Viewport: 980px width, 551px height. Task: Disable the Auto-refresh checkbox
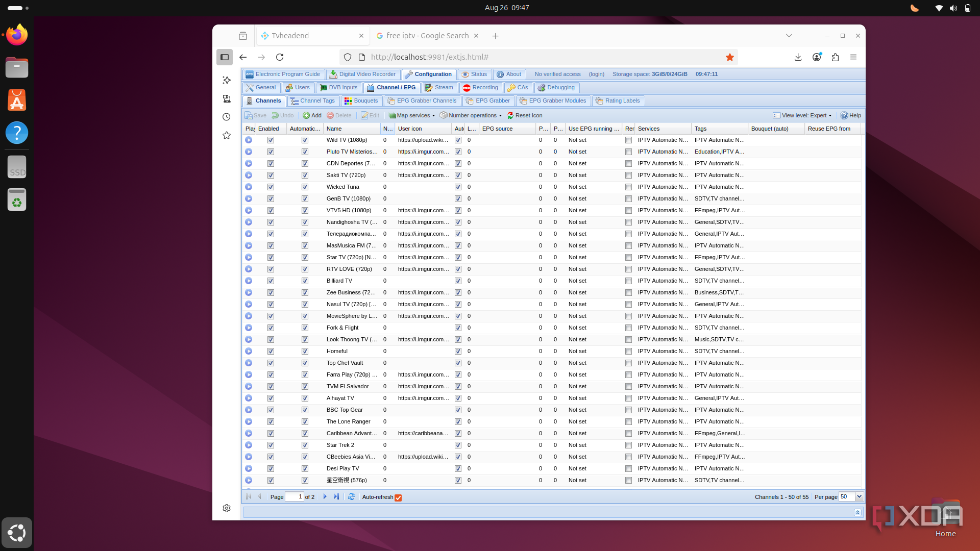click(398, 497)
